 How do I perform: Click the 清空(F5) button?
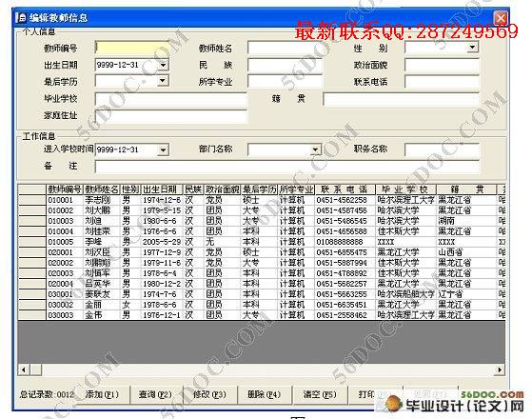click(320, 394)
